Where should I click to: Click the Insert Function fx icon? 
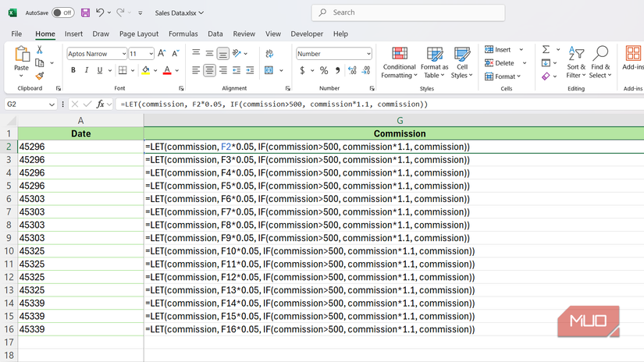[x=101, y=104]
